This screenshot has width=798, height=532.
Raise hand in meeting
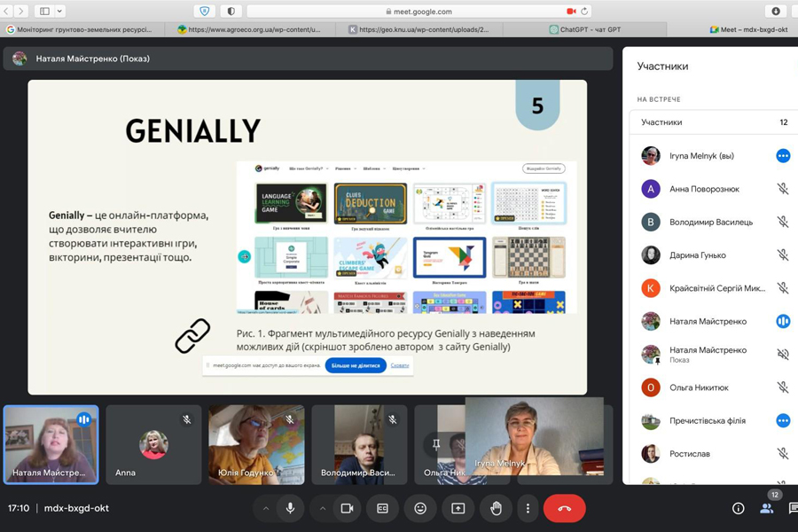pyautogui.click(x=497, y=508)
